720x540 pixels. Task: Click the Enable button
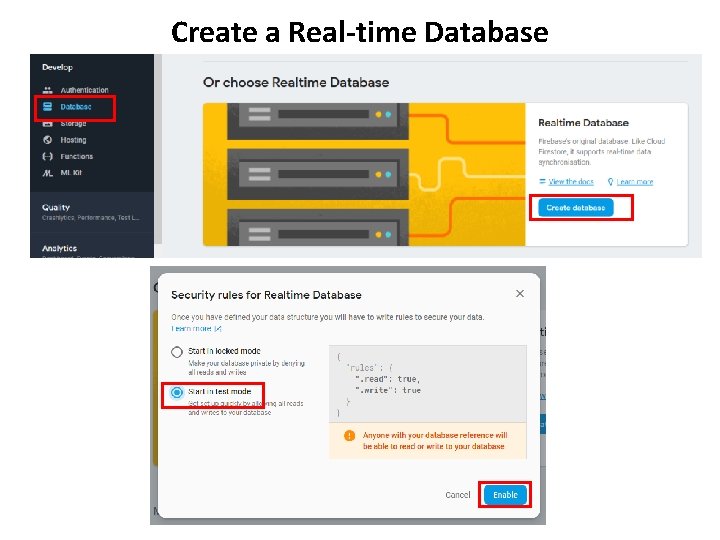pos(505,495)
